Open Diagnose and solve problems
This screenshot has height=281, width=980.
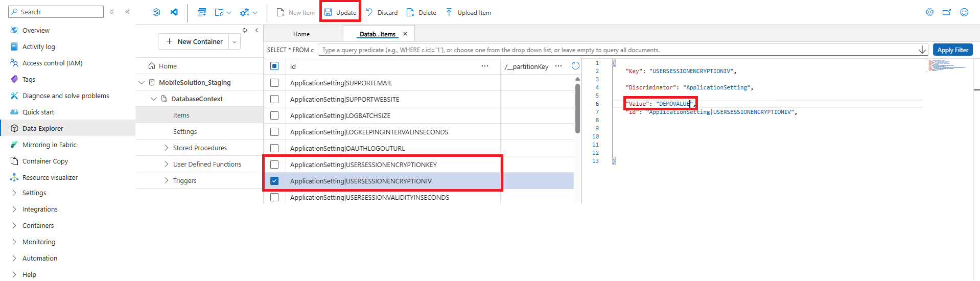tap(65, 96)
